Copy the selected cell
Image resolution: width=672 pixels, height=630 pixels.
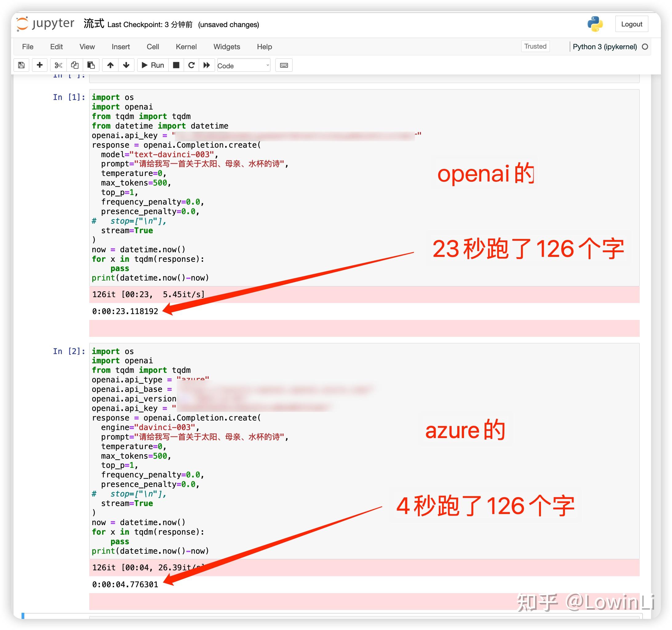point(74,65)
